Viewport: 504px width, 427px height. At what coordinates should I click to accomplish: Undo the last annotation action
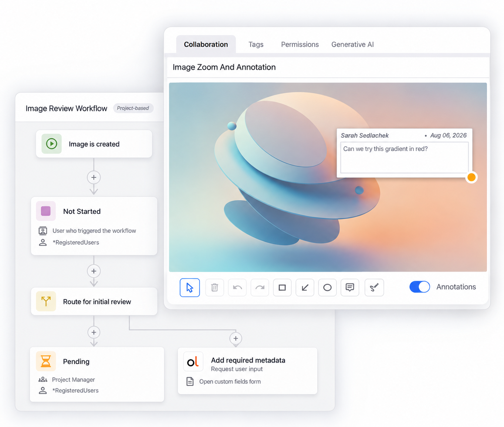click(x=237, y=288)
